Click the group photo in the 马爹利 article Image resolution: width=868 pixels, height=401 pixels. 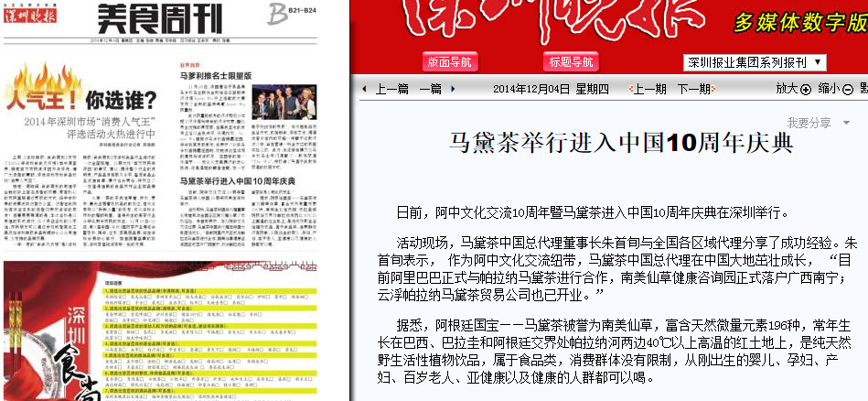pos(284,102)
